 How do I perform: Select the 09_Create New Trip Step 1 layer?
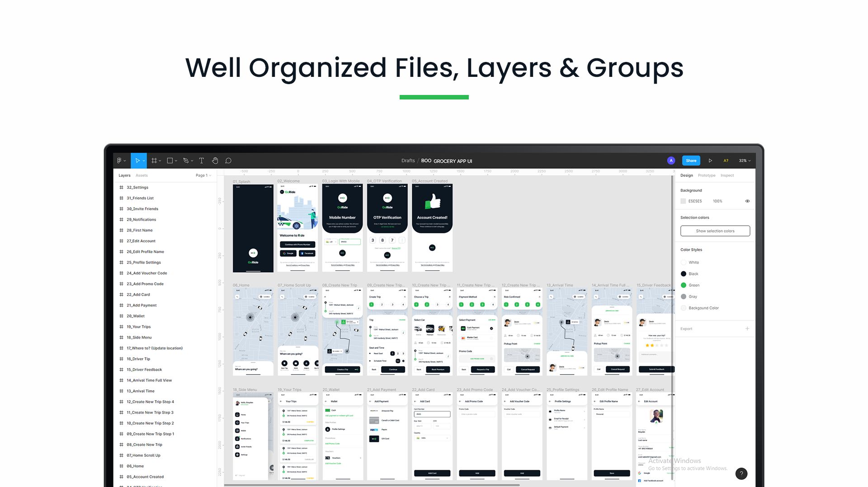pyautogui.click(x=151, y=434)
